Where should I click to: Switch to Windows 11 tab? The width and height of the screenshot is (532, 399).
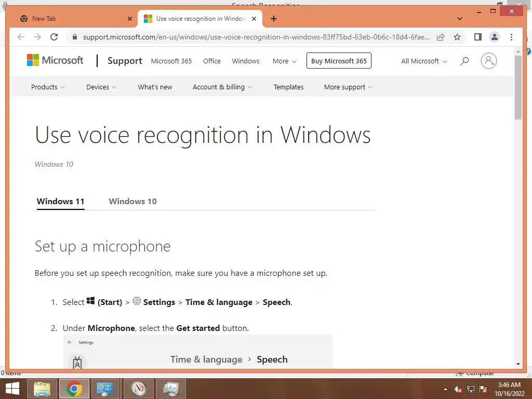click(60, 202)
